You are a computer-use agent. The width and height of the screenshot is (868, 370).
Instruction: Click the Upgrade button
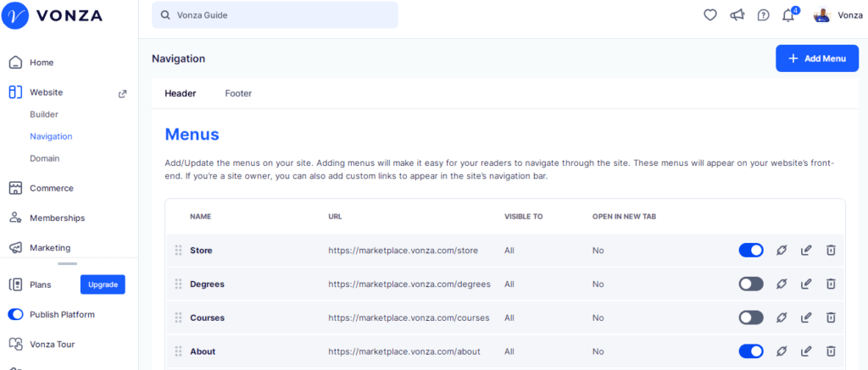point(103,284)
